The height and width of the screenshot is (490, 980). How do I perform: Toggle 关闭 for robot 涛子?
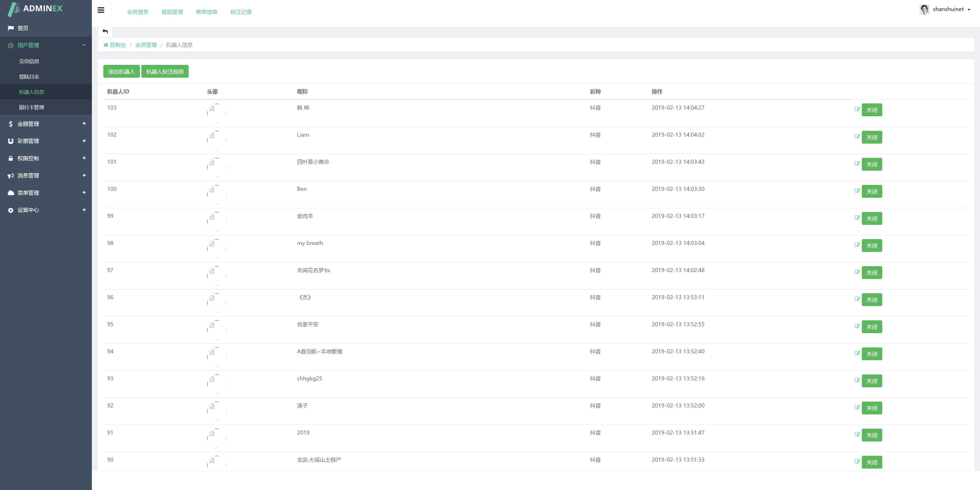click(872, 408)
